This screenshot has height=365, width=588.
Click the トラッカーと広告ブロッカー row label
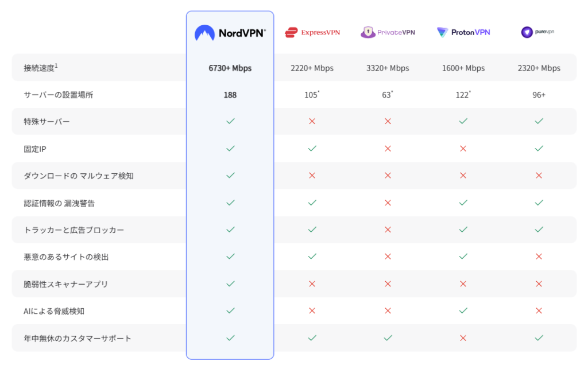[x=73, y=230]
